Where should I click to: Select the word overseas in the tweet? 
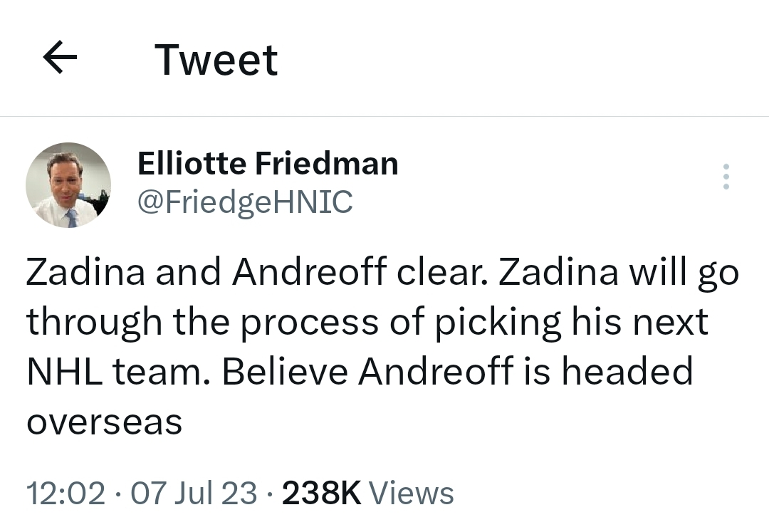point(105,422)
